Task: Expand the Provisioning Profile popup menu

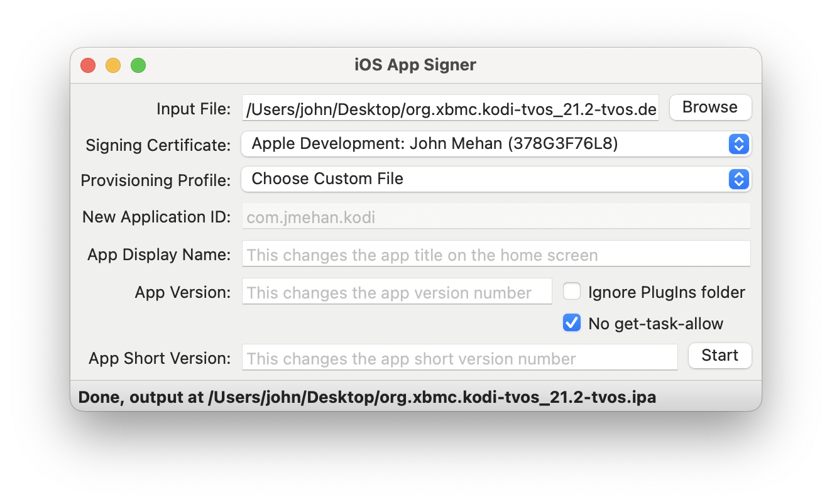Action: click(496, 179)
